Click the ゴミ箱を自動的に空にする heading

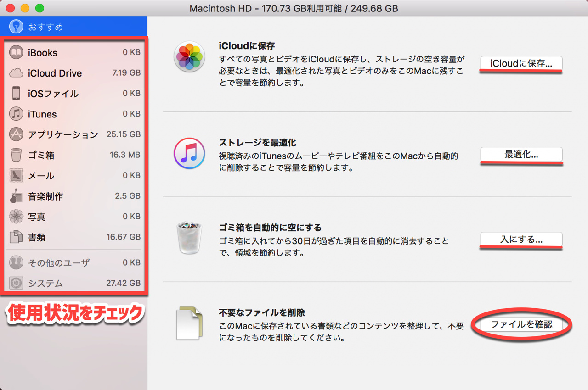coord(270,228)
